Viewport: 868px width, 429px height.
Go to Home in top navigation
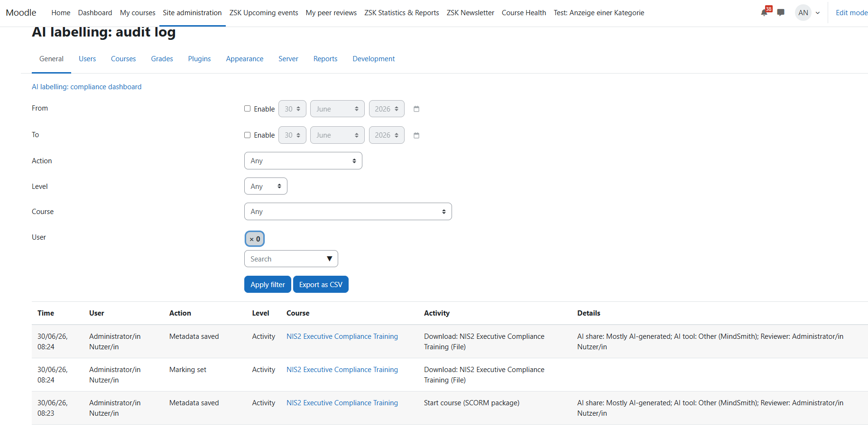coord(61,13)
